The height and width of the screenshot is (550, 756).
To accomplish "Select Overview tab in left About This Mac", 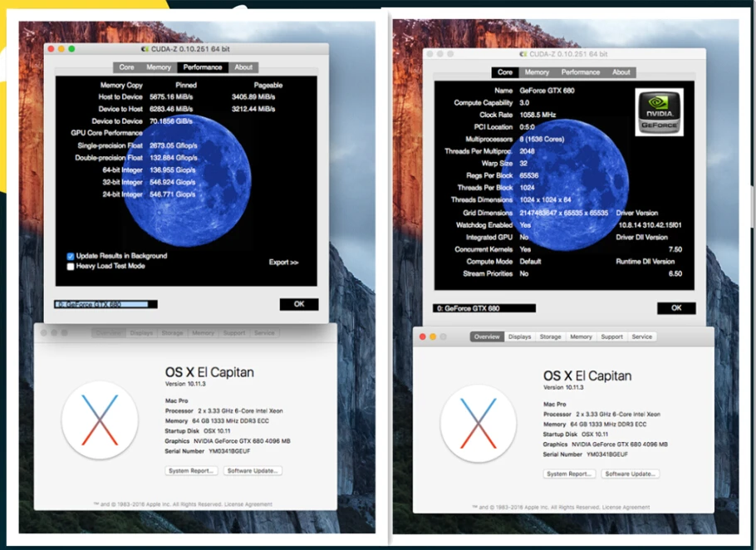I will (x=109, y=333).
